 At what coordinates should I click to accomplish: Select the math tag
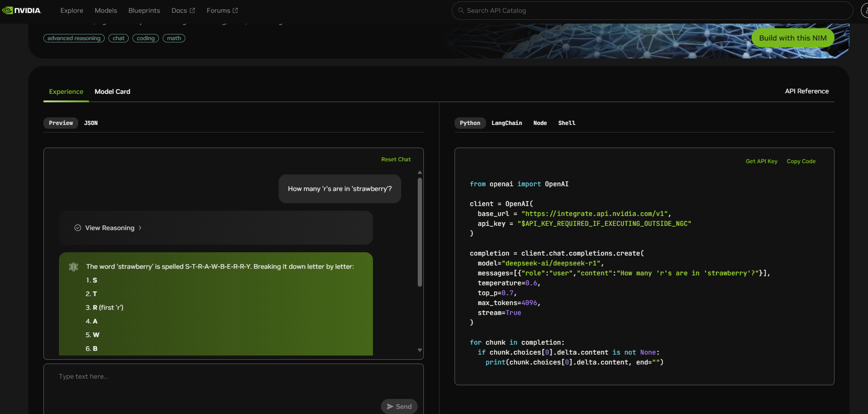[174, 38]
